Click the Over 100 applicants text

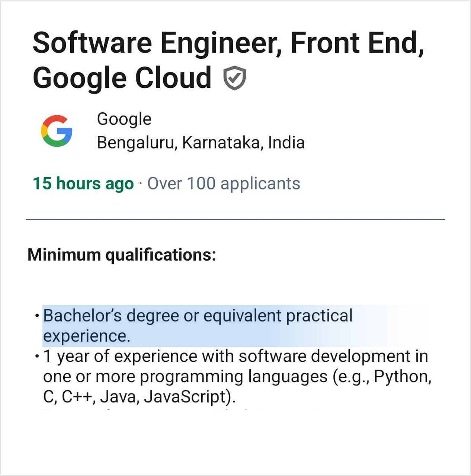(x=224, y=184)
